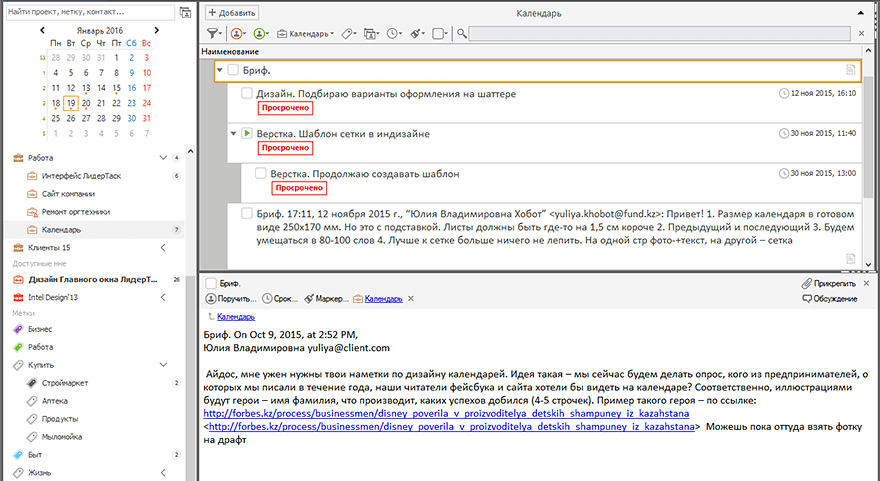Open the marker color filter icon
The height and width of the screenshot is (481, 880).
tap(417, 34)
